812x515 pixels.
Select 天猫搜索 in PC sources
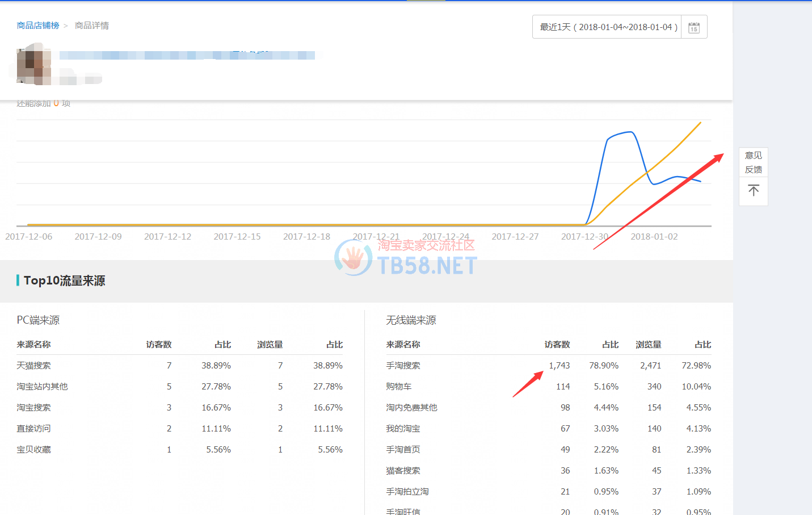coord(33,366)
